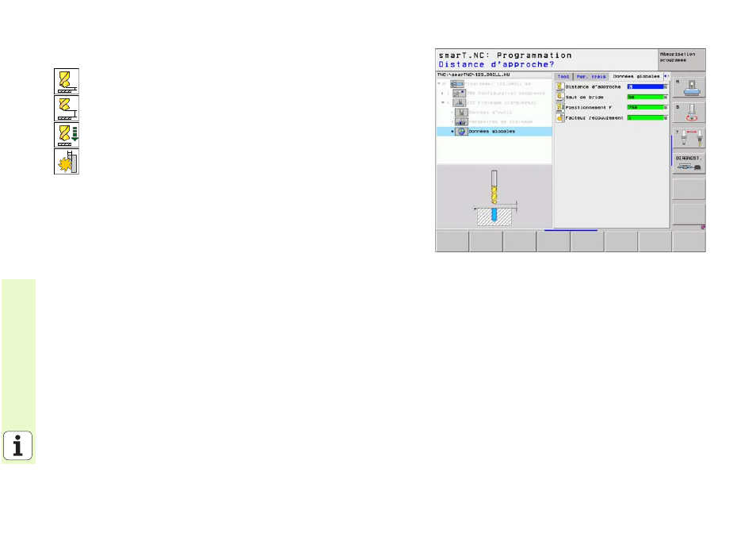Click the 'Distance d'approche?' dialog prompt

[x=496, y=64]
